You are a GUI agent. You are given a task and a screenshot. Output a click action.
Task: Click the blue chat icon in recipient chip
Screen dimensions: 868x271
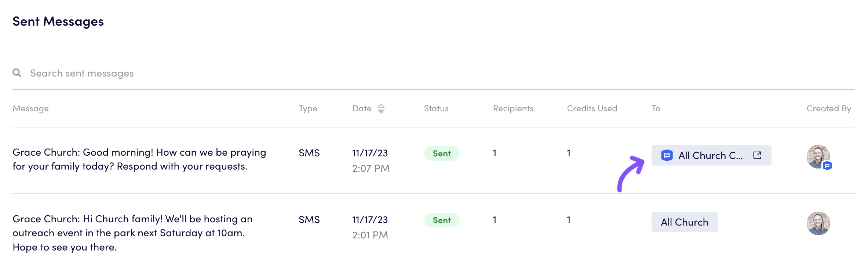(x=667, y=155)
